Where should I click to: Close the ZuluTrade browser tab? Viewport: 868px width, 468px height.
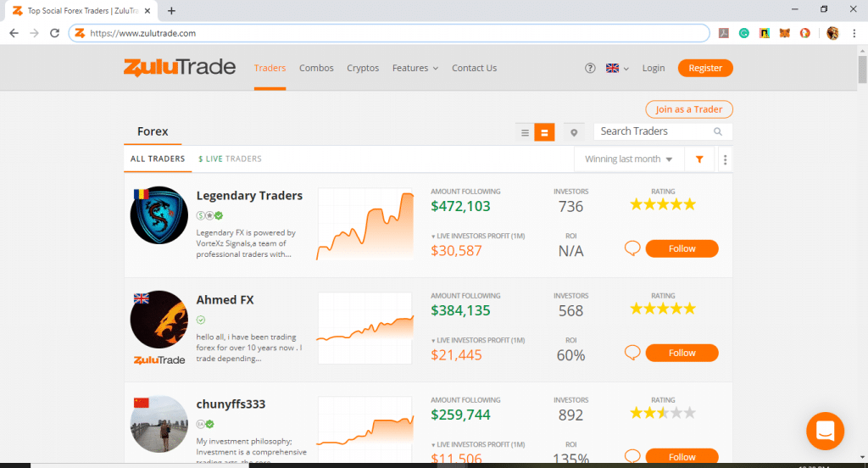[x=147, y=10]
